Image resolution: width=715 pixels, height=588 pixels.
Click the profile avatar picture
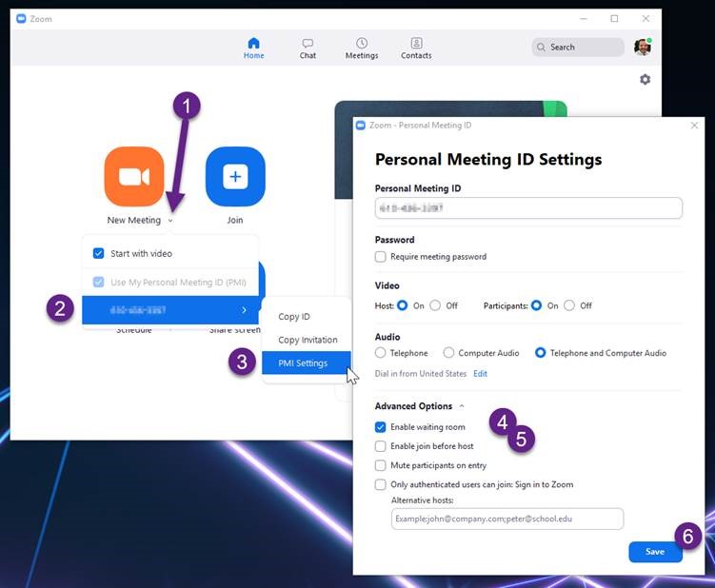click(643, 47)
